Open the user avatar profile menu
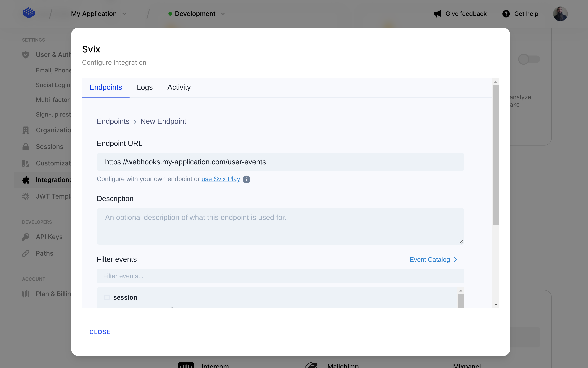This screenshot has width=588, height=368. (x=560, y=14)
